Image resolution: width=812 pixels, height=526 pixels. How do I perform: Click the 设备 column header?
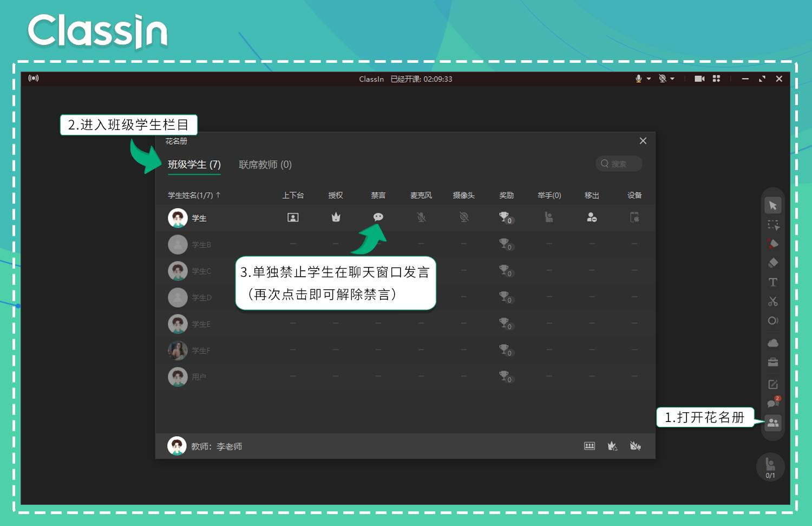[x=634, y=195]
